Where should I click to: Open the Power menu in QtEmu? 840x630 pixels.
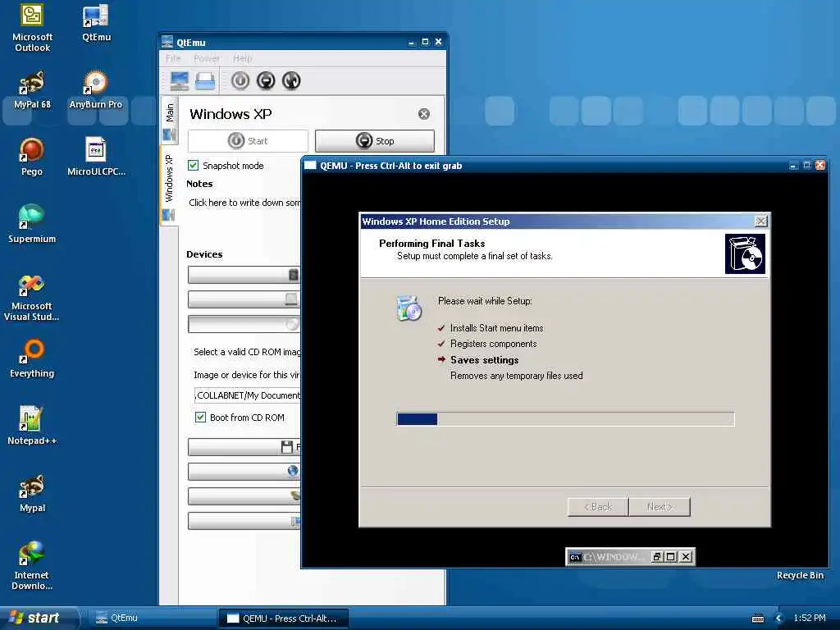[x=207, y=58]
